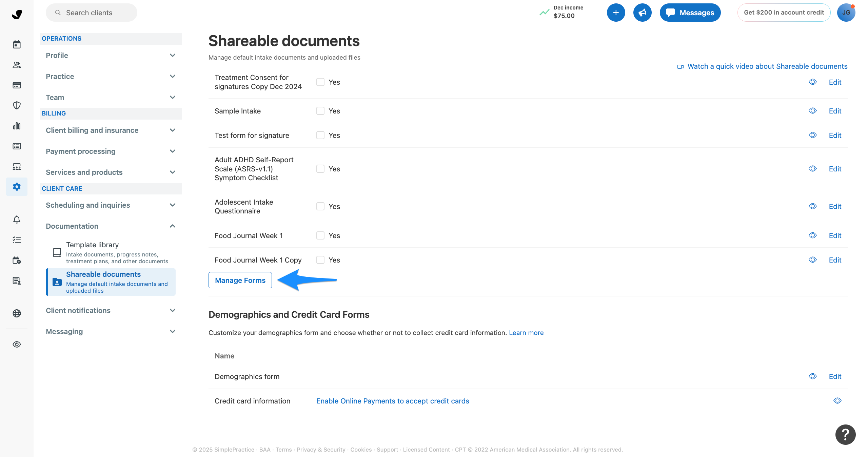The image size is (868, 457).
Task: Click the notifications bell icon
Action: (x=17, y=220)
